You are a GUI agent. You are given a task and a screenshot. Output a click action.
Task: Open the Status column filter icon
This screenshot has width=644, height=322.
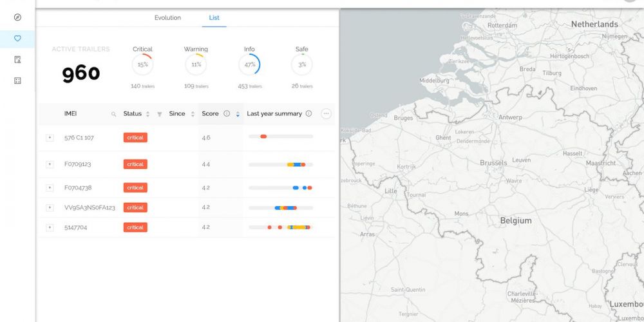click(x=159, y=114)
